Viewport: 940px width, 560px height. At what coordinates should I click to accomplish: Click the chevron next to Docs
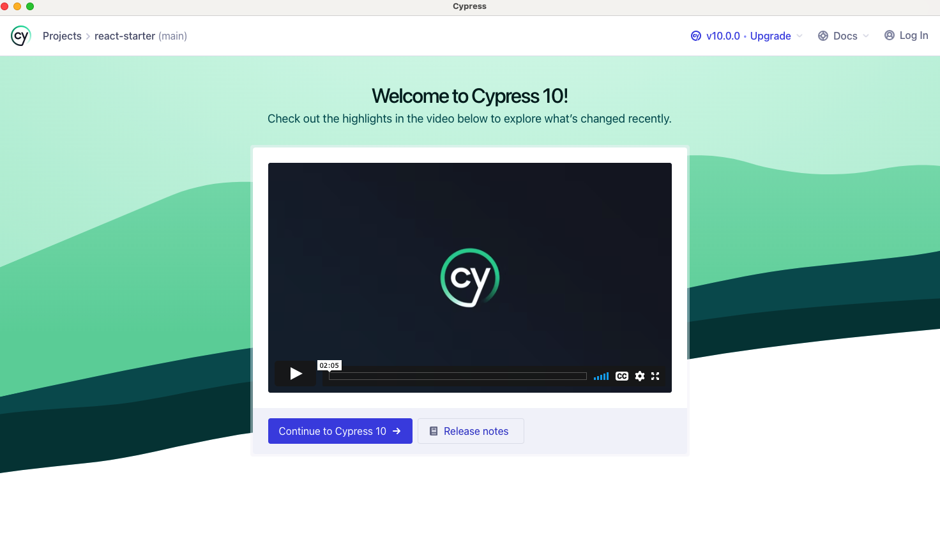tap(866, 36)
